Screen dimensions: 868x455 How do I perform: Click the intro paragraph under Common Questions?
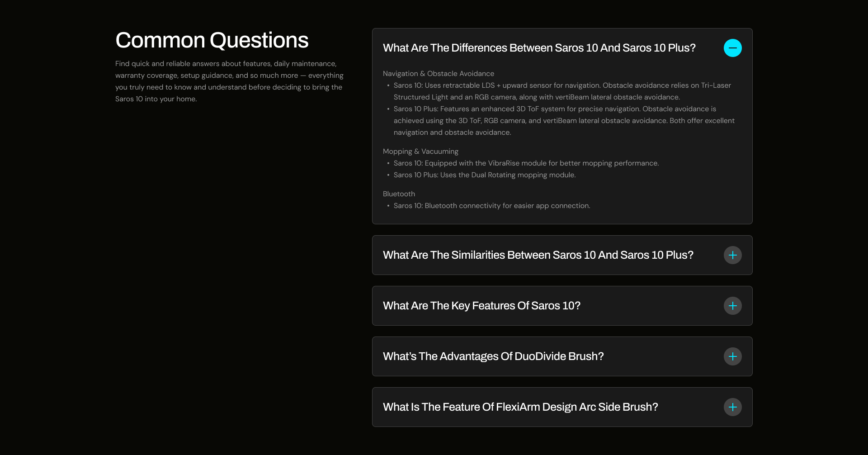[229, 81]
